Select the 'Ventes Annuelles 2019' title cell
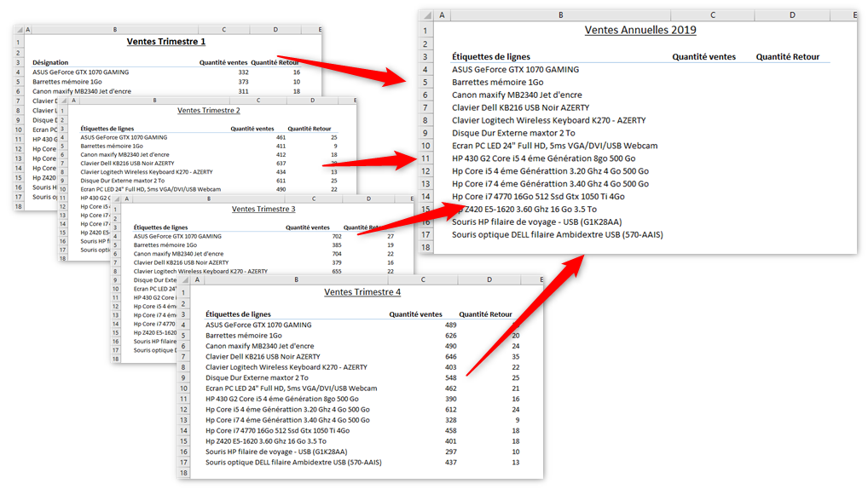 [640, 30]
